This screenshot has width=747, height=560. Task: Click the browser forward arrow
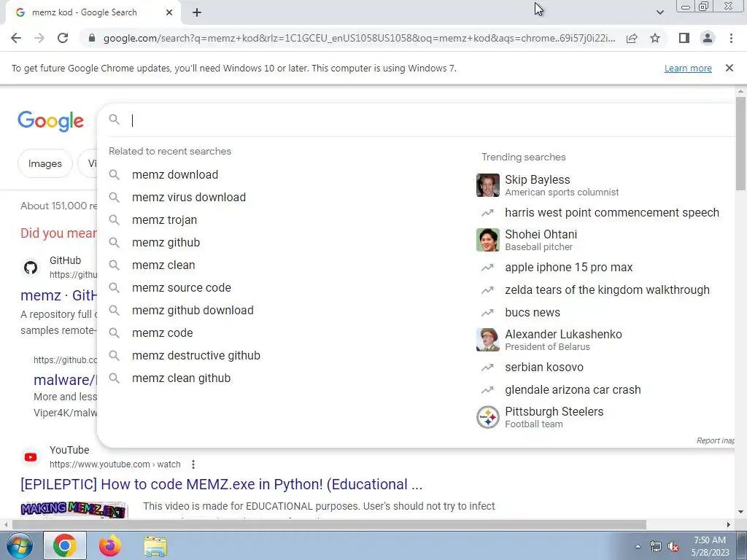coord(39,38)
